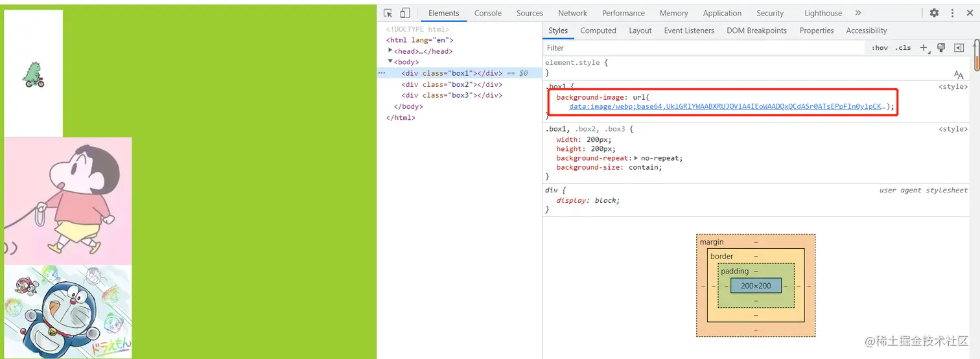Click the Shin-chan walking image box
The height and width of the screenshot is (359, 980).
[68, 201]
